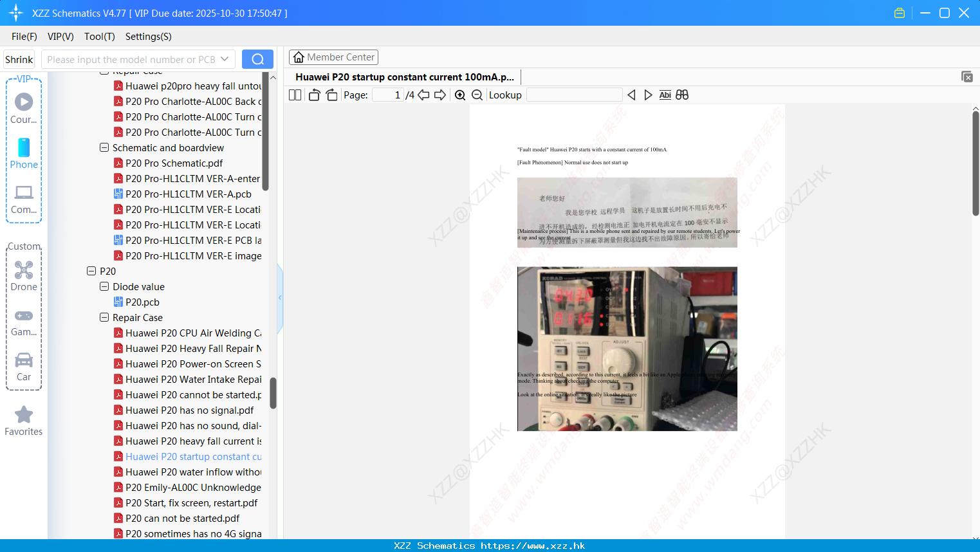
Task: Open P20 sometimes has no 4G signal file
Action: (x=188, y=533)
